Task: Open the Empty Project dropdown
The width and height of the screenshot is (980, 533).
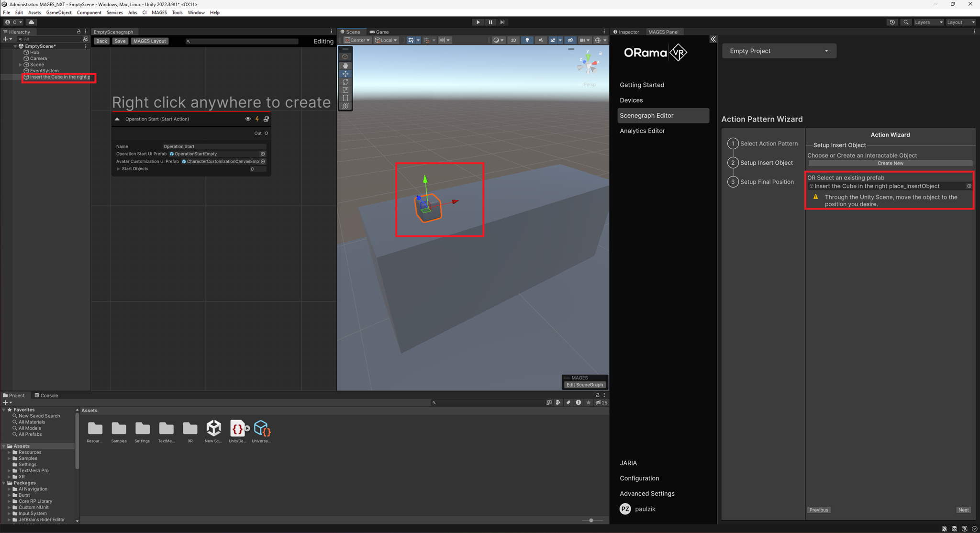Action: click(779, 51)
